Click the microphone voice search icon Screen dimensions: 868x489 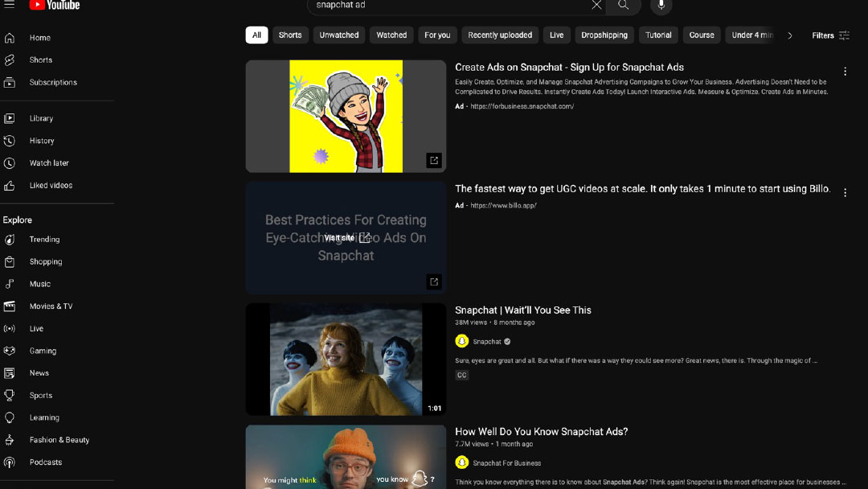click(661, 6)
